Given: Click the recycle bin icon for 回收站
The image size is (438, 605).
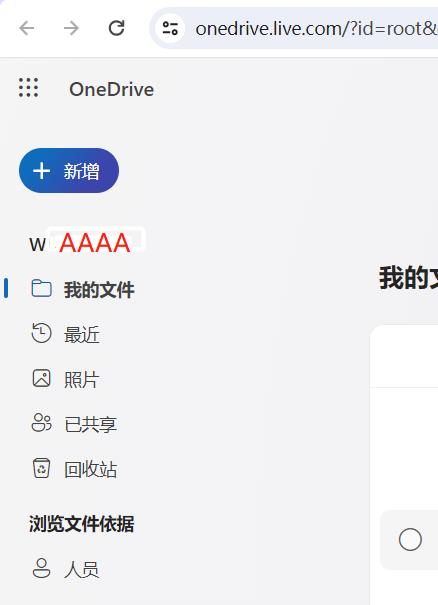Looking at the screenshot, I should pyautogui.click(x=41, y=468).
